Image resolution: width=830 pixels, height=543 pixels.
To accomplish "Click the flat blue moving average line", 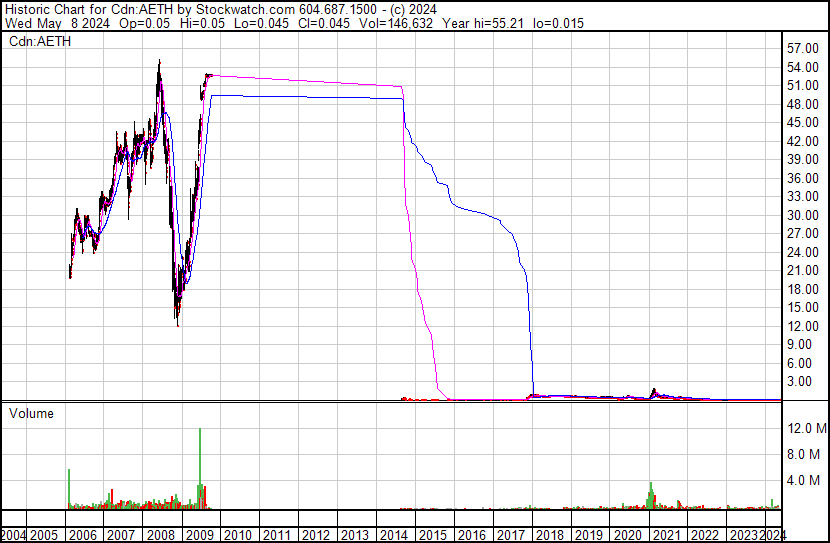I will point(307,97).
